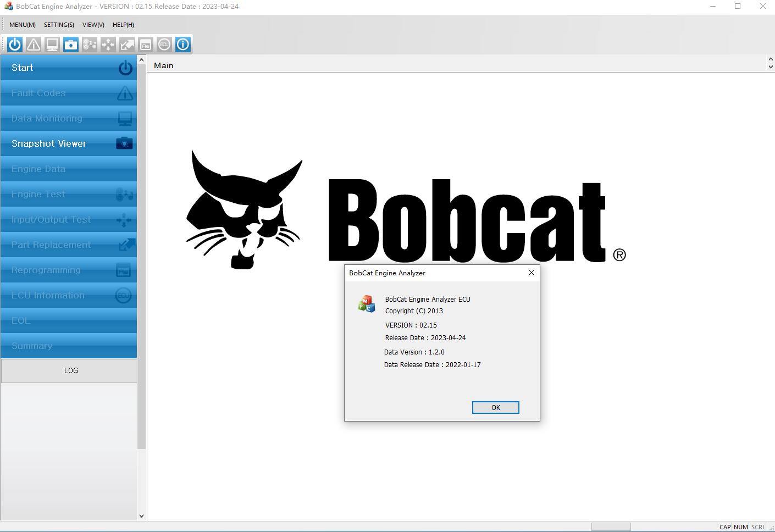This screenshot has height=532, width=775.
Task: Select Part Replacement sidebar entry
Action: coord(69,245)
